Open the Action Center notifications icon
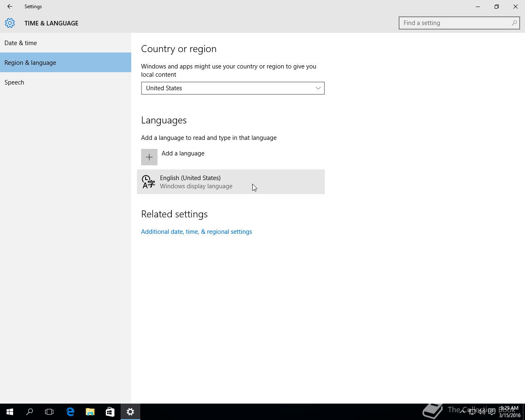 coord(492,412)
